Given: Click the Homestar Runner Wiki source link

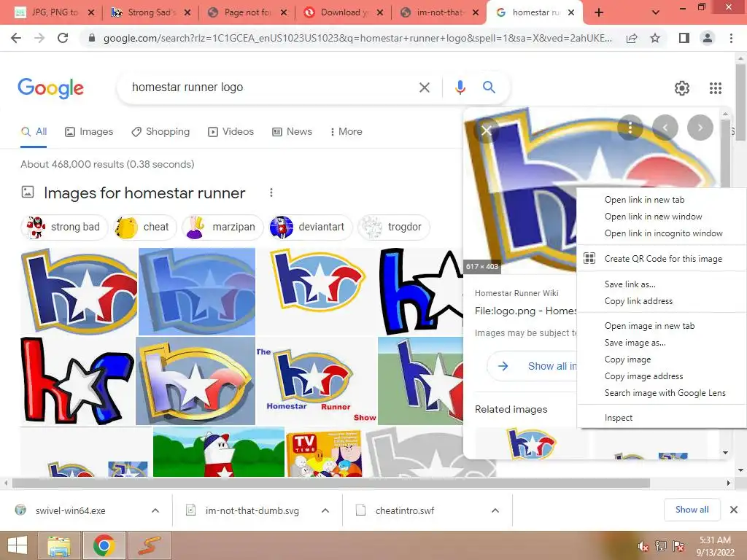Looking at the screenshot, I should tap(516, 293).
